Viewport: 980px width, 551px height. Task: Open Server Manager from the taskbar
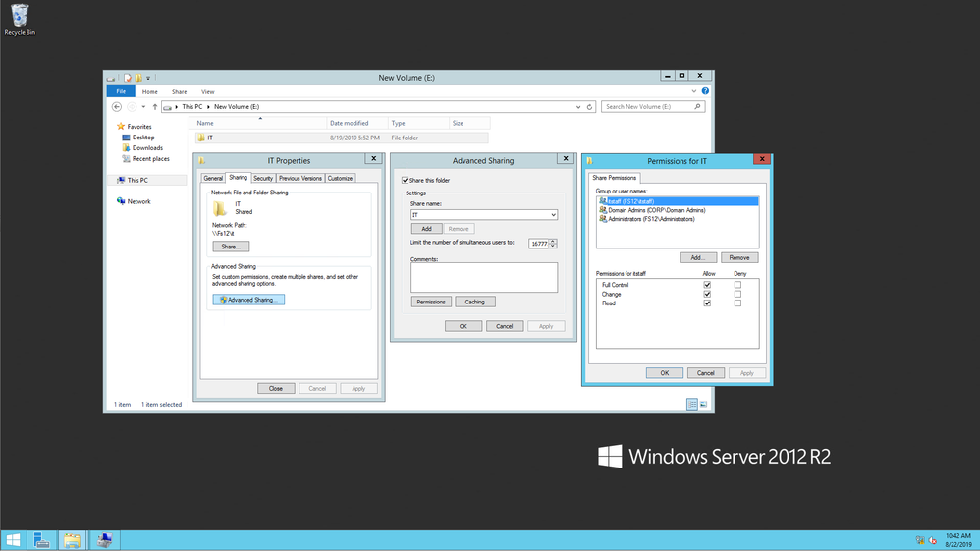pyautogui.click(x=42, y=540)
